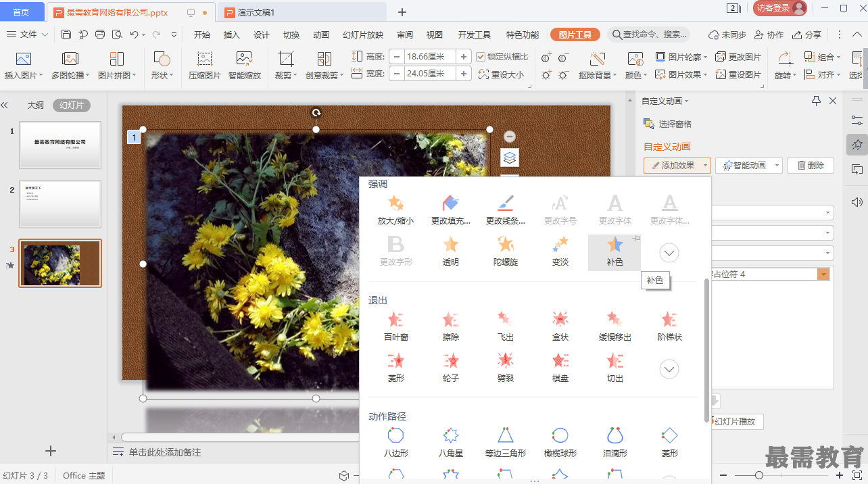The width and height of the screenshot is (868, 484).
Task: Expand the 图片效果 dropdown
Action: click(x=682, y=75)
